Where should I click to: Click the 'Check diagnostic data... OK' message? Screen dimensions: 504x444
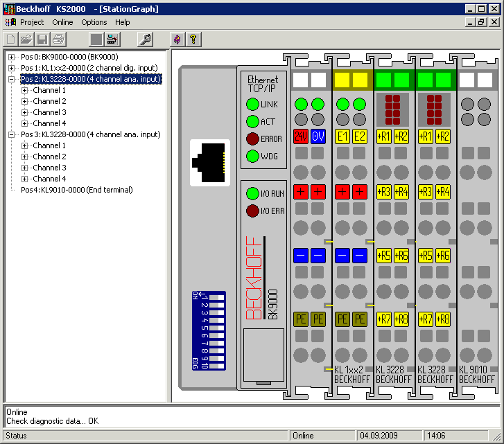tap(53, 421)
